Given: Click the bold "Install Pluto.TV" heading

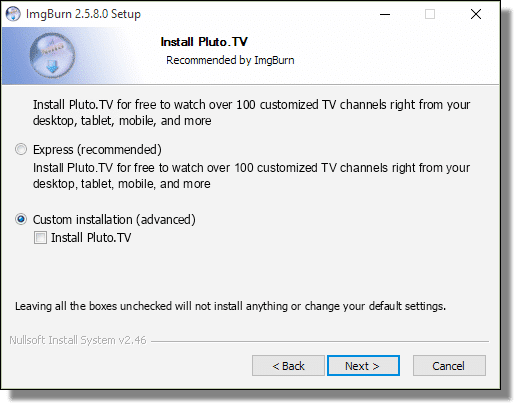Looking at the screenshot, I should click(x=204, y=42).
